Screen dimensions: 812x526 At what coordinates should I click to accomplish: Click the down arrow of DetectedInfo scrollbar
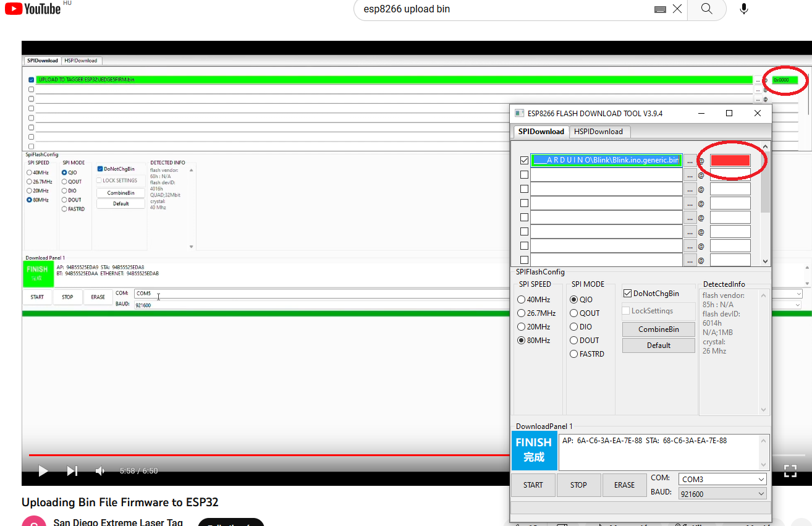[x=764, y=409]
